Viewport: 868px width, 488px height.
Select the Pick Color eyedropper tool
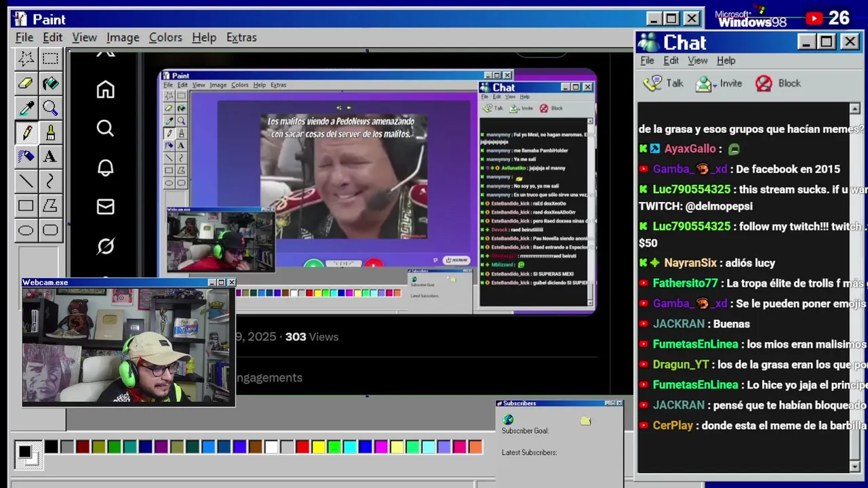pyautogui.click(x=26, y=108)
